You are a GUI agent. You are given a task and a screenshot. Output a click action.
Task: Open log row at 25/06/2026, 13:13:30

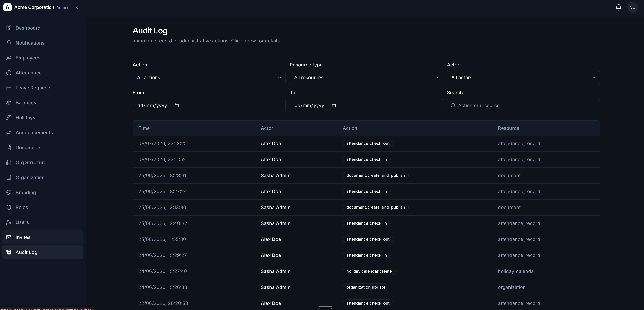[x=366, y=207]
